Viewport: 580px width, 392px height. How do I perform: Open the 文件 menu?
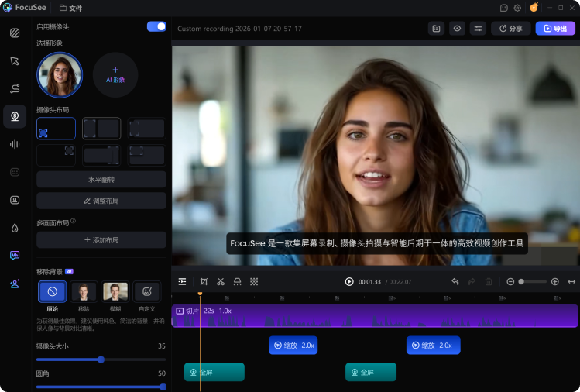71,8
